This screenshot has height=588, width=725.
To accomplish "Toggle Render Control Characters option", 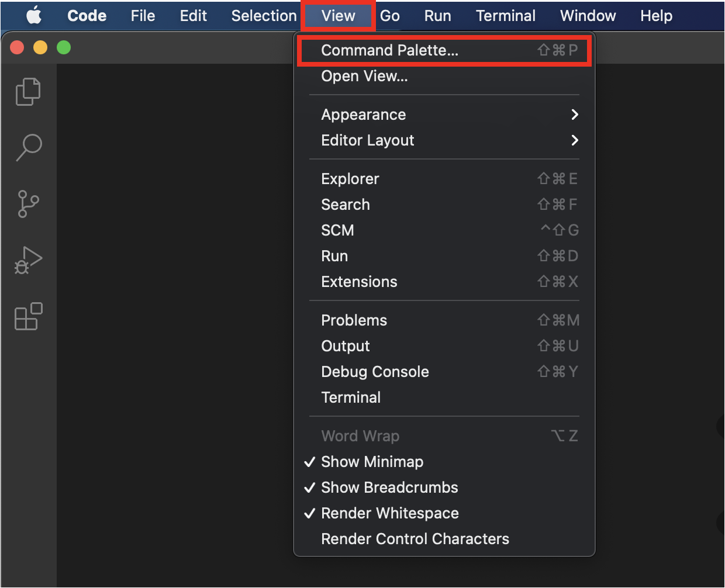I will coord(444,539).
